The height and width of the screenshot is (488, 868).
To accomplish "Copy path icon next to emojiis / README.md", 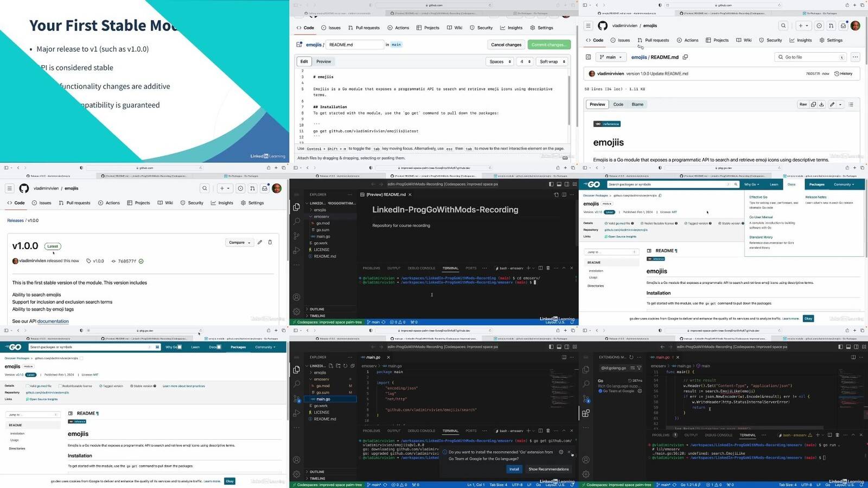I will point(685,57).
